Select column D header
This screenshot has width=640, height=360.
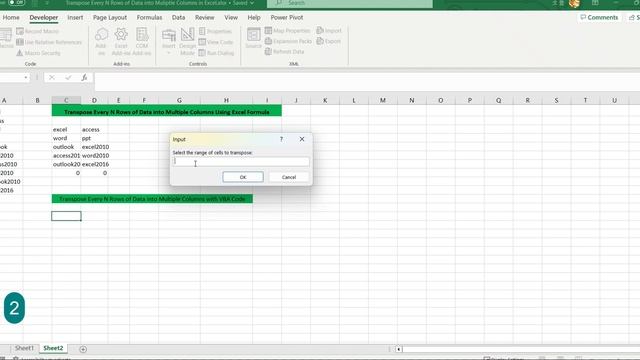(x=94, y=100)
